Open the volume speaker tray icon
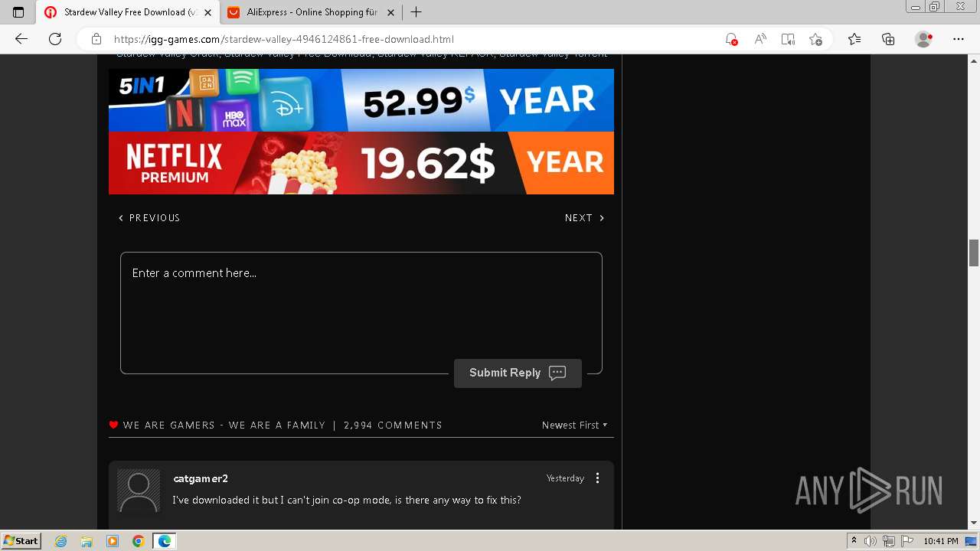Image resolution: width=980 pixels, height=551 pixels. coord(871,541)
